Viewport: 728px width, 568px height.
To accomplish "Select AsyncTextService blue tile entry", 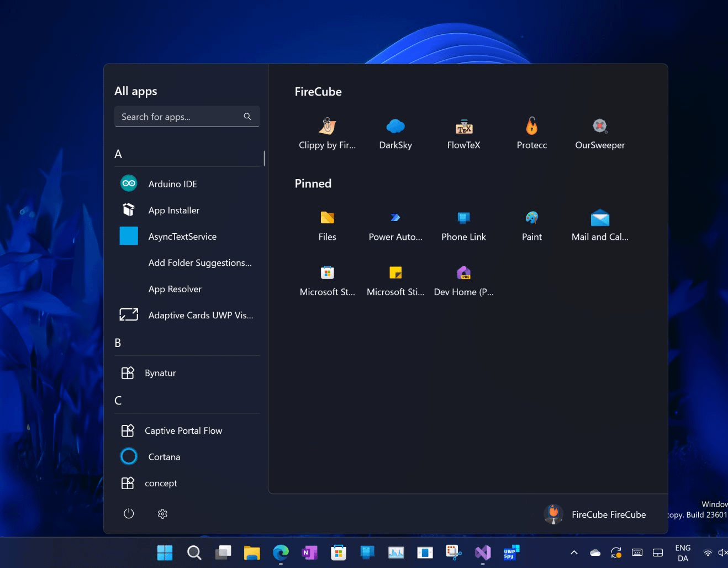I will [x=187, y=236].
